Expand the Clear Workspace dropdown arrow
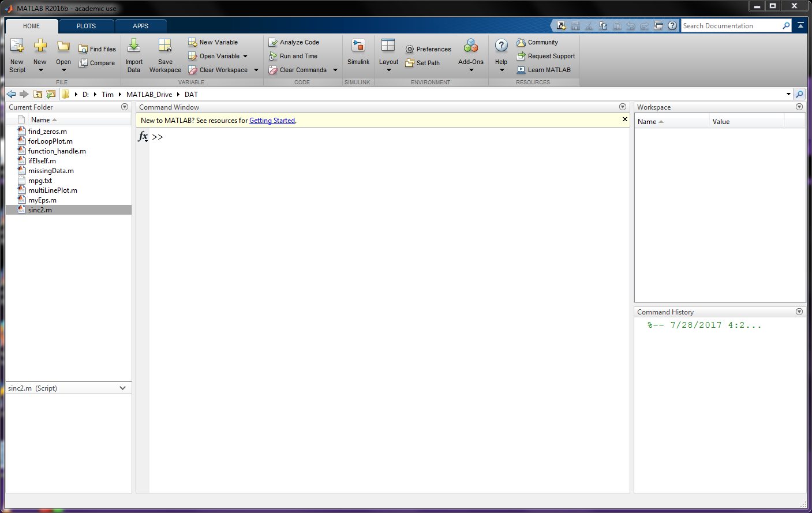This screenshot has height=513, width=812. tap(256, 70)
